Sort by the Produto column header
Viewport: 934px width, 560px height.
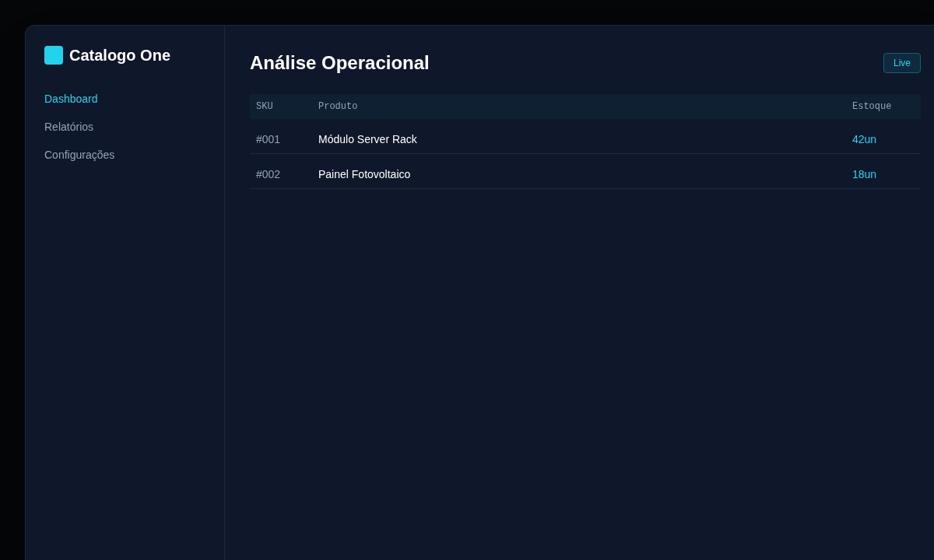338,107
